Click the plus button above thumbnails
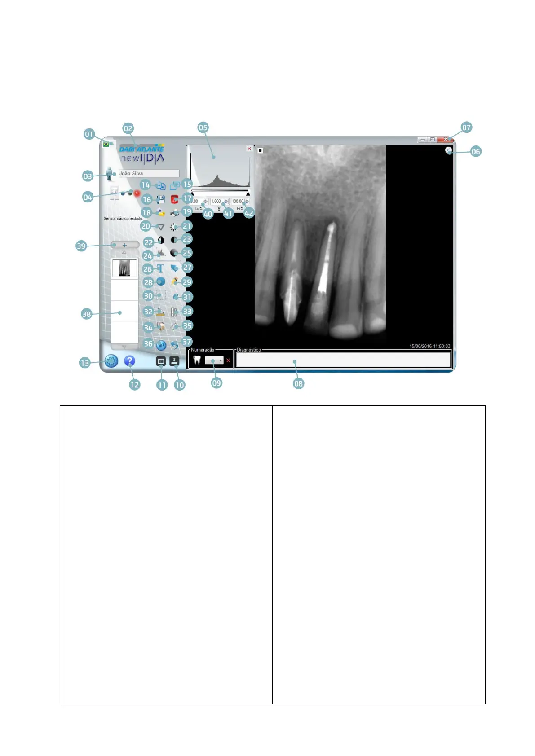 124,245
